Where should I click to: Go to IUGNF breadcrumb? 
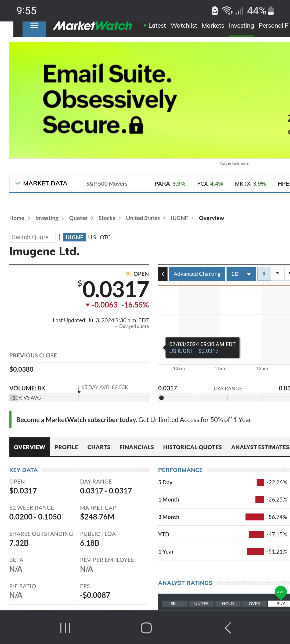pos(179,218)
